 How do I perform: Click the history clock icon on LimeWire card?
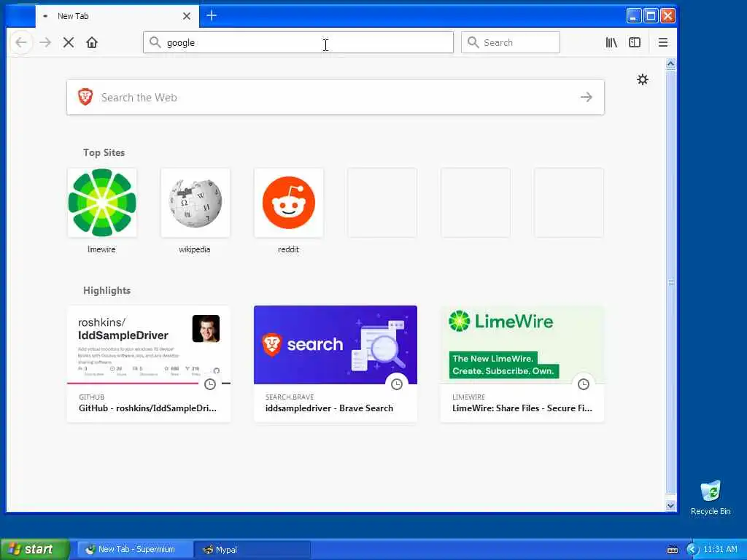(x=584, y=384)
